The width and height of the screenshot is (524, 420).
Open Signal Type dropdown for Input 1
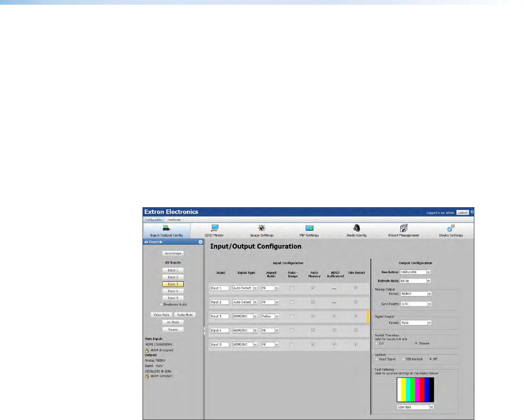[x=245, y=288]
